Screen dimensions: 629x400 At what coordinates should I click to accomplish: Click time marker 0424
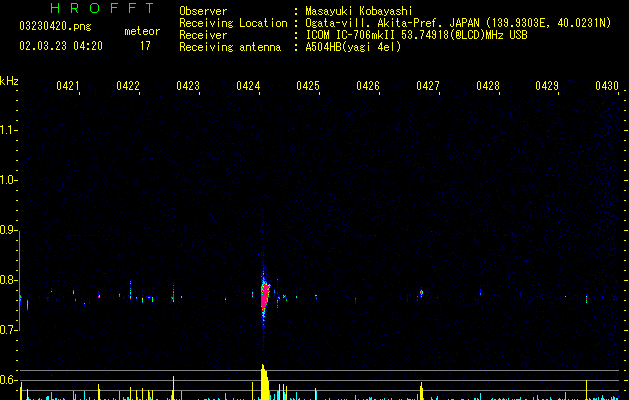[x=248, y=86]
